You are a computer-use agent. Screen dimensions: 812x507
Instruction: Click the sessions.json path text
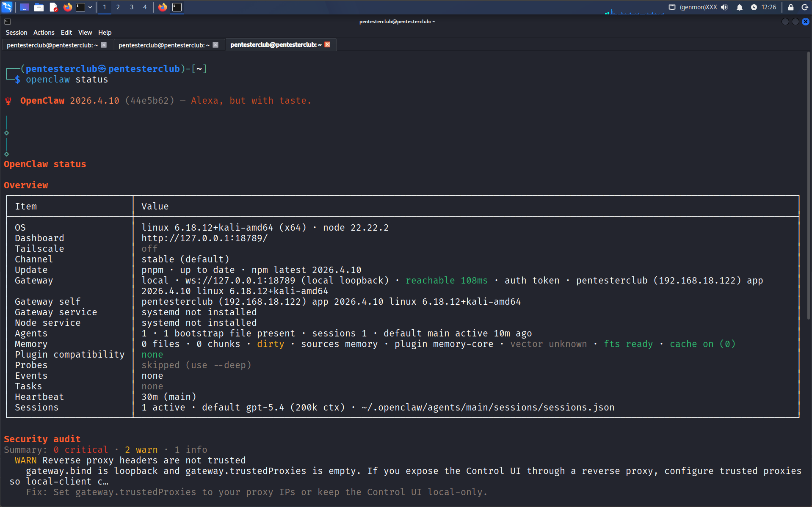[488, 408]
